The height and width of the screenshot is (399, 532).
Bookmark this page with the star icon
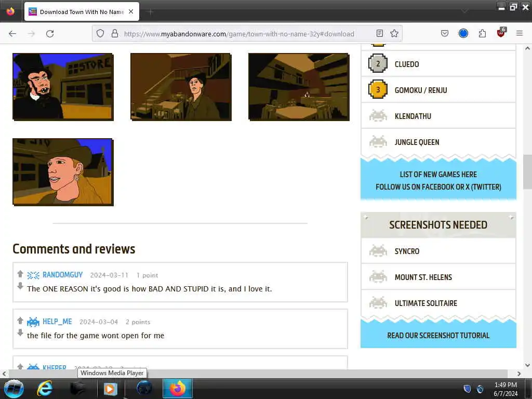pos(394,33)
